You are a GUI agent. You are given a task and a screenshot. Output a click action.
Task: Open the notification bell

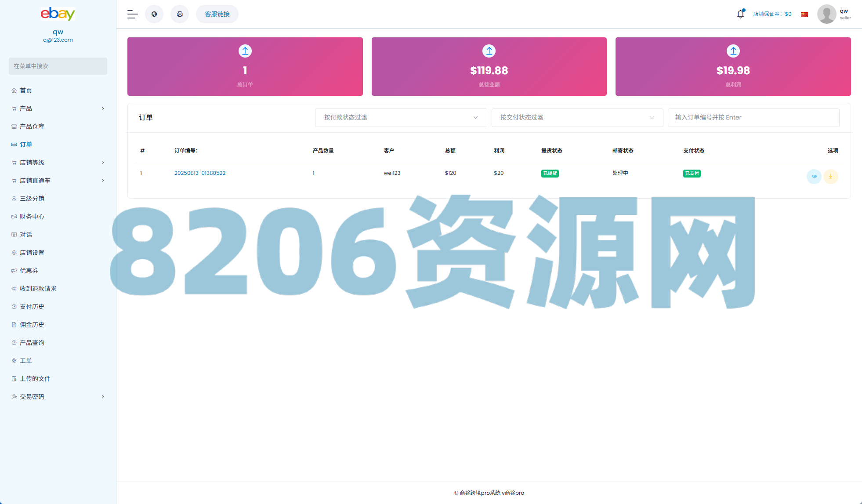(x=740, y=14)
